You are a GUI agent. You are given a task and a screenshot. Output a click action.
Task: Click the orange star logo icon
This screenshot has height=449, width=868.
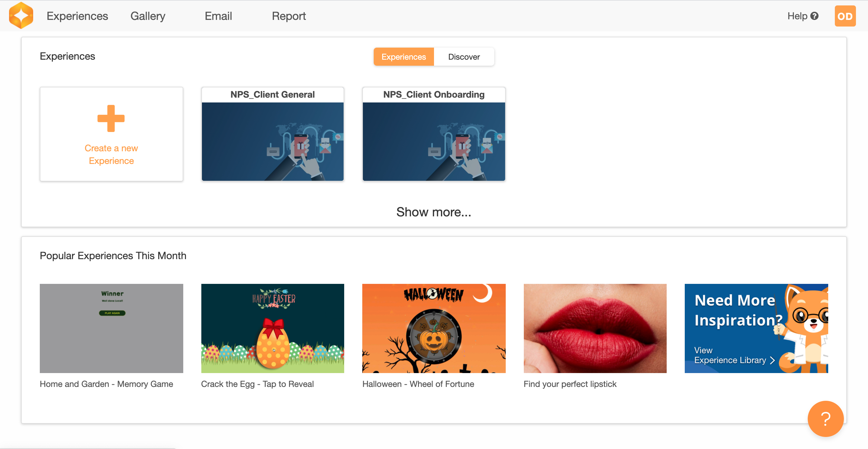pos(21,15)
